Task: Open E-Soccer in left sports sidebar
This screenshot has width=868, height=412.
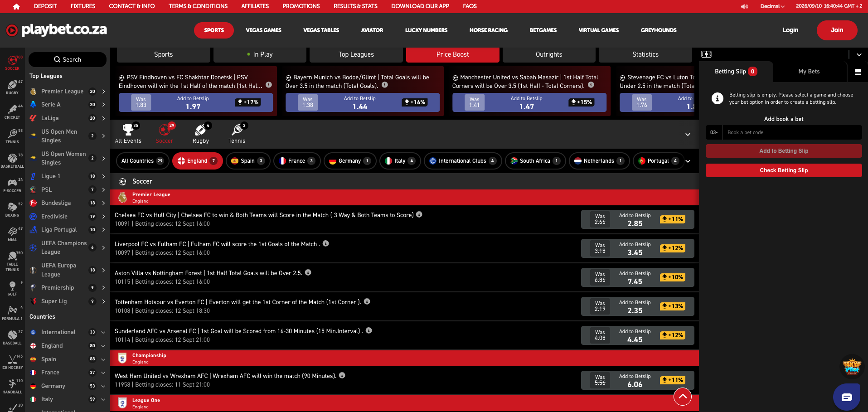Action: (12, 185)
